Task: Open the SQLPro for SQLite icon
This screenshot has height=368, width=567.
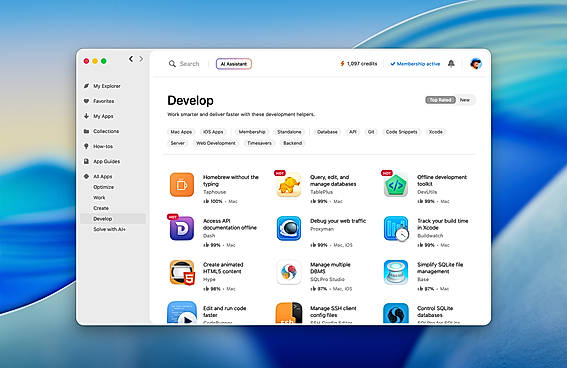Action: coord(396,313)
